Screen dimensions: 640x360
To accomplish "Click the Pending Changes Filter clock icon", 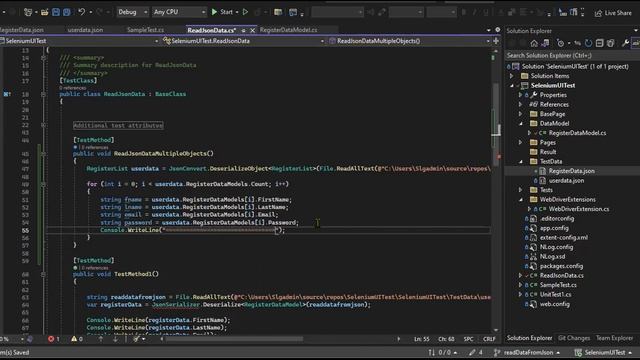I will pos(561,43).
